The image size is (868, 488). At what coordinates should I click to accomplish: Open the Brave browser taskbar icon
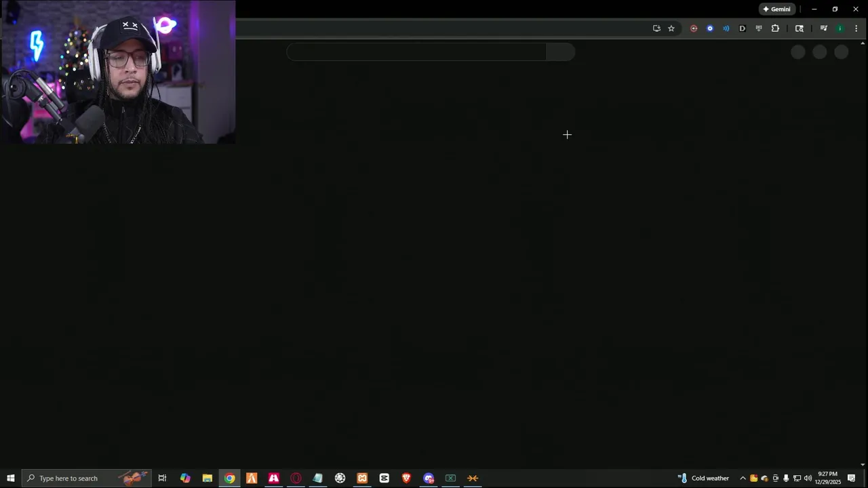[x=406, y=479]
